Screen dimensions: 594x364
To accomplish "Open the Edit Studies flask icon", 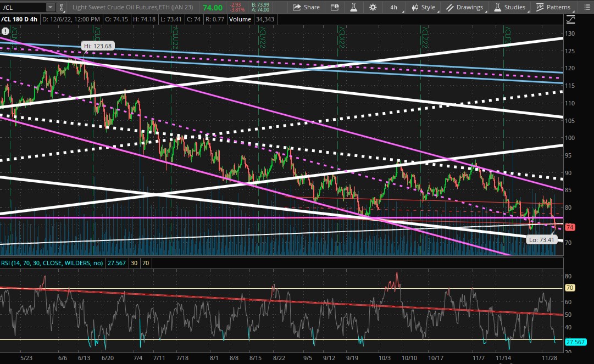I will click(x=354, y=7).
